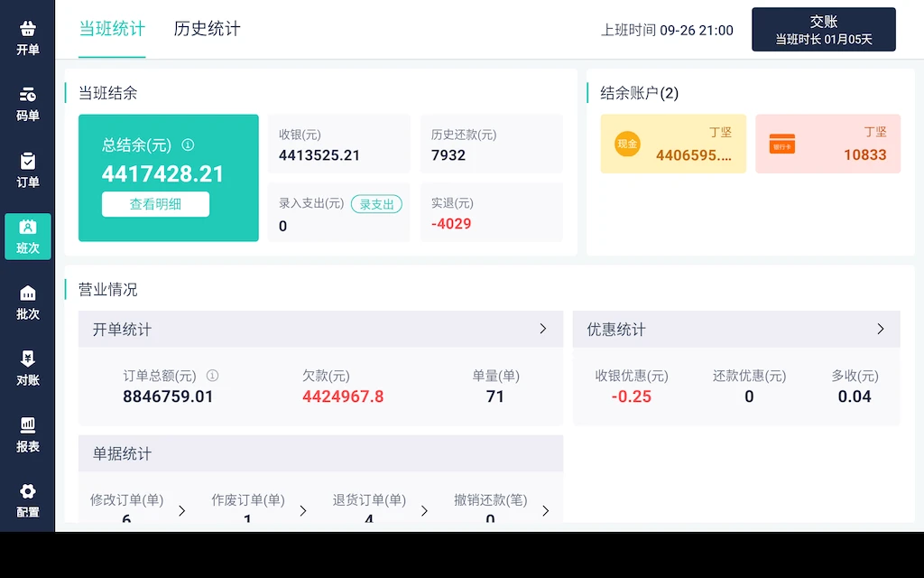Switch to the 历史统计 tab
The height and width of the screenshot is (578, 924).
point(207,29)
